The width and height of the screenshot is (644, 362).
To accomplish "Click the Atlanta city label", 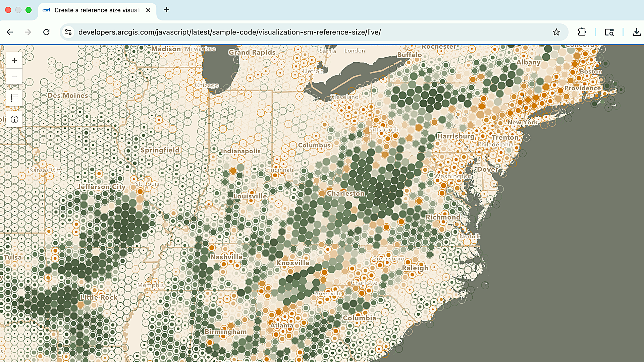I will (282, 325).
